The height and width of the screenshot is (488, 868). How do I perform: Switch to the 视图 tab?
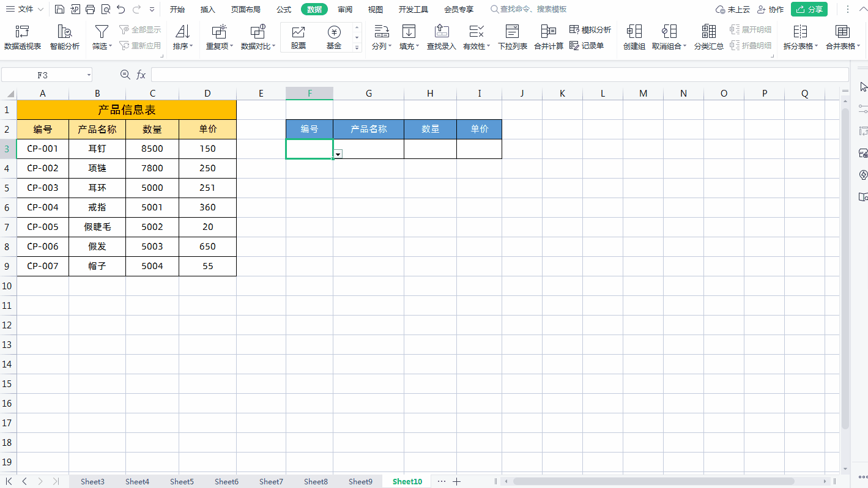(376, 9)
